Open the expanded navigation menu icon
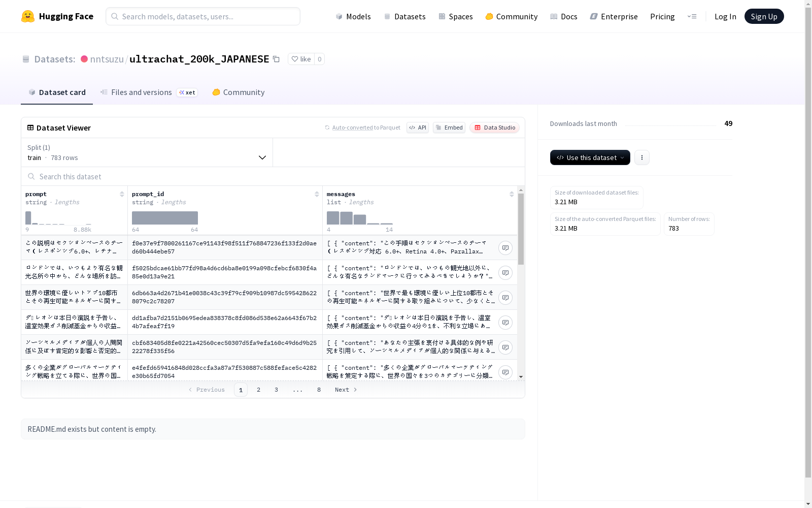This screenshot has width=812, height=508. coord(692,16)
